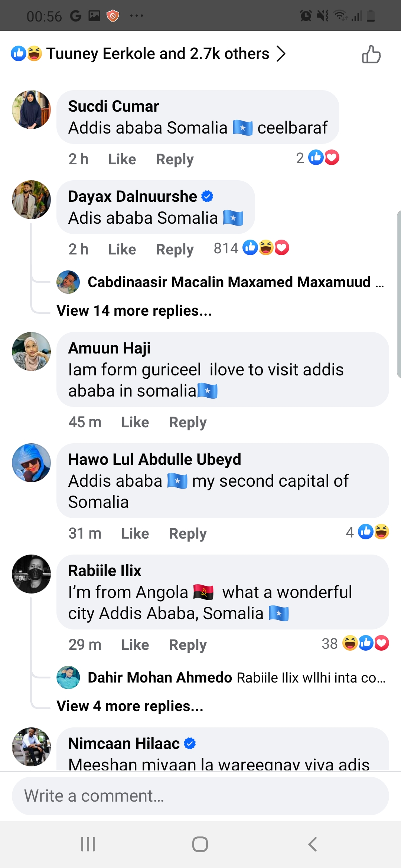
Task: Tap the thumbs-up like icon at top right
Action: [371, 55]
